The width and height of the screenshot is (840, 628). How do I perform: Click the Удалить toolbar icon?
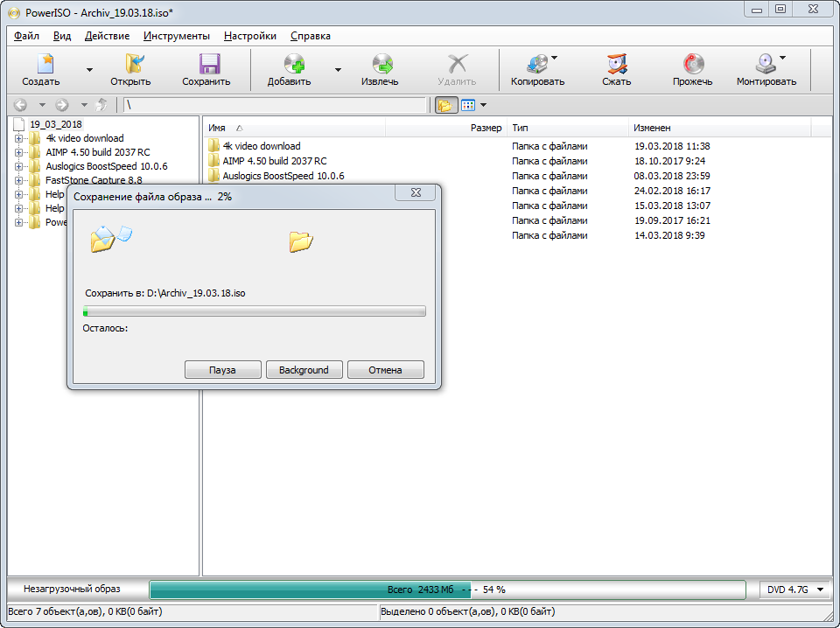(x=457, y=64)
